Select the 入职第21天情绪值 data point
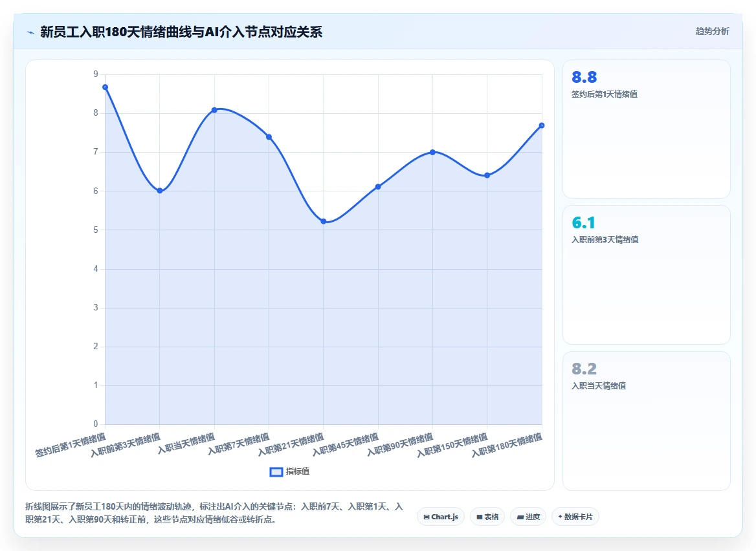The width and height of the screenshot is (756, 551). pos(324,222)
